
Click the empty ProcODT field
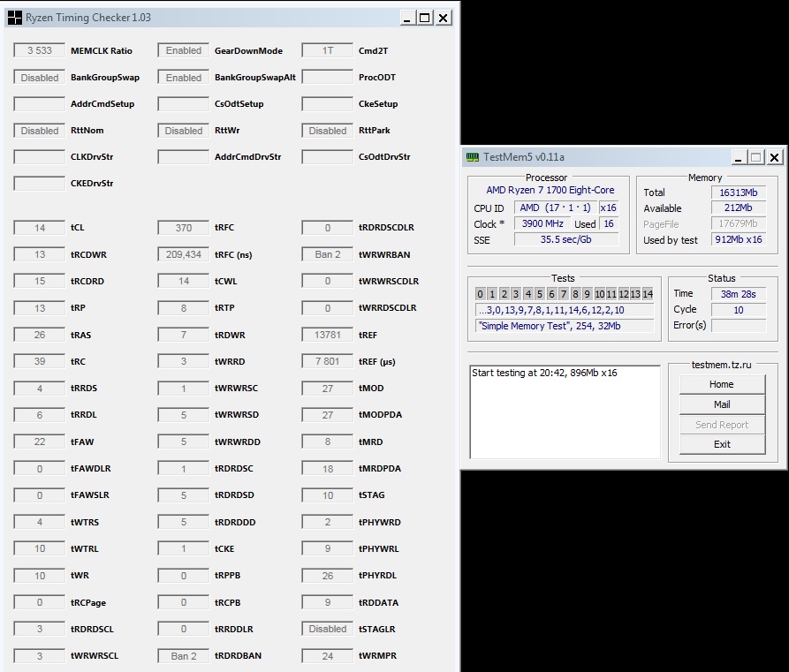click(327, 78)
